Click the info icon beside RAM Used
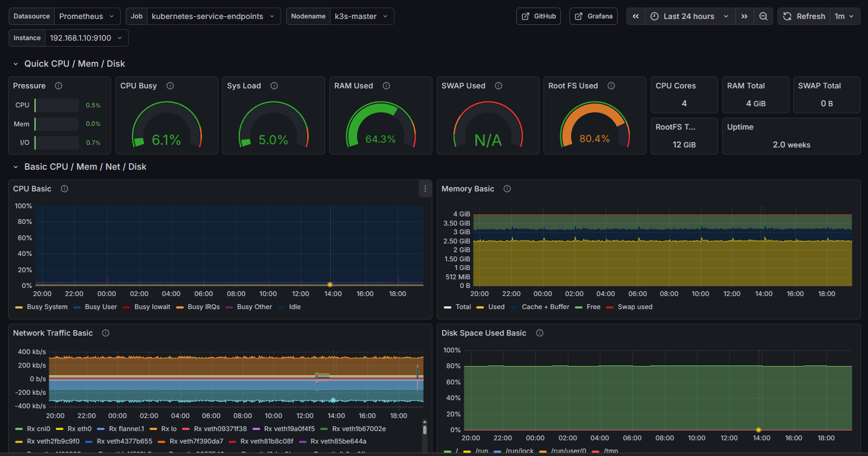The width and height of the screenshot is (868, 456). pyautogui.click(x=386, y=86)
